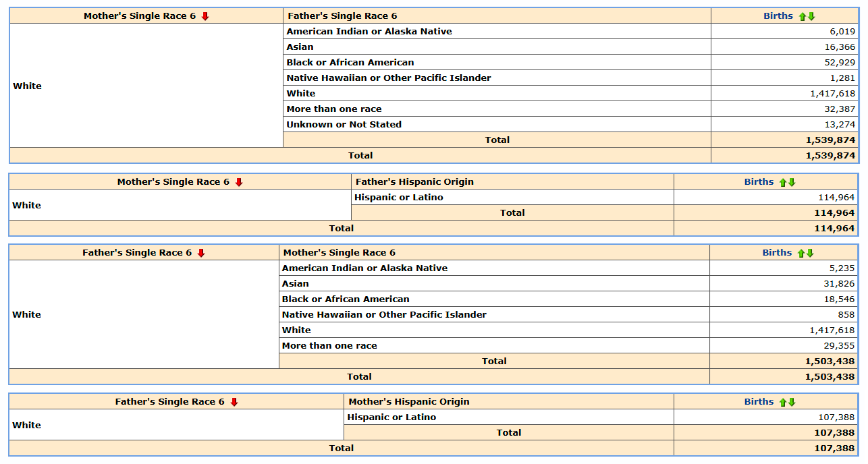Image resolution: width=868 pixels, height=464 pixels.
Task: Click the births value 31,826
Action: tap(839, 283)
